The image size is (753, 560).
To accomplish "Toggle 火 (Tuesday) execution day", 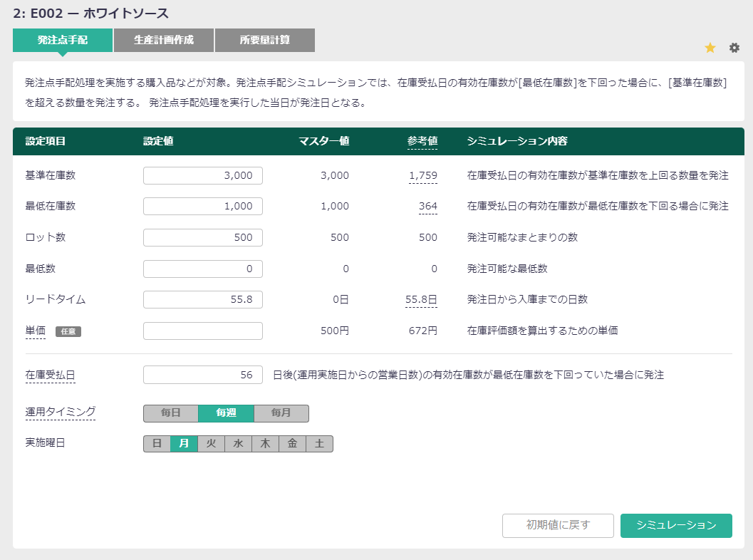I will 211,444.
